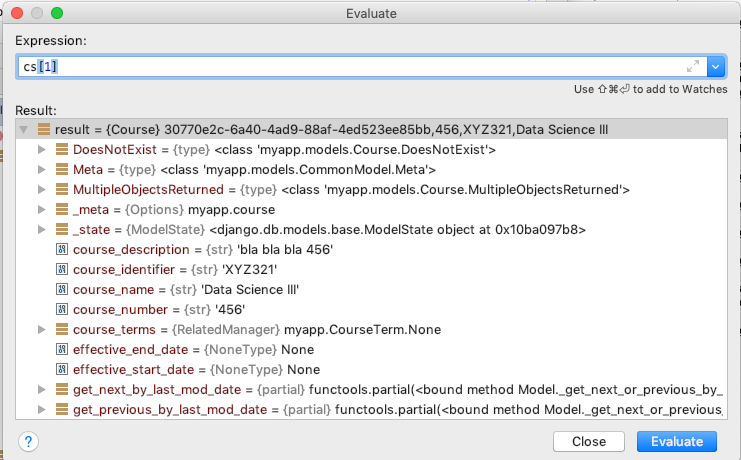741x460 pixels.
Task: Click the Close button
Action: pos(589,442)
